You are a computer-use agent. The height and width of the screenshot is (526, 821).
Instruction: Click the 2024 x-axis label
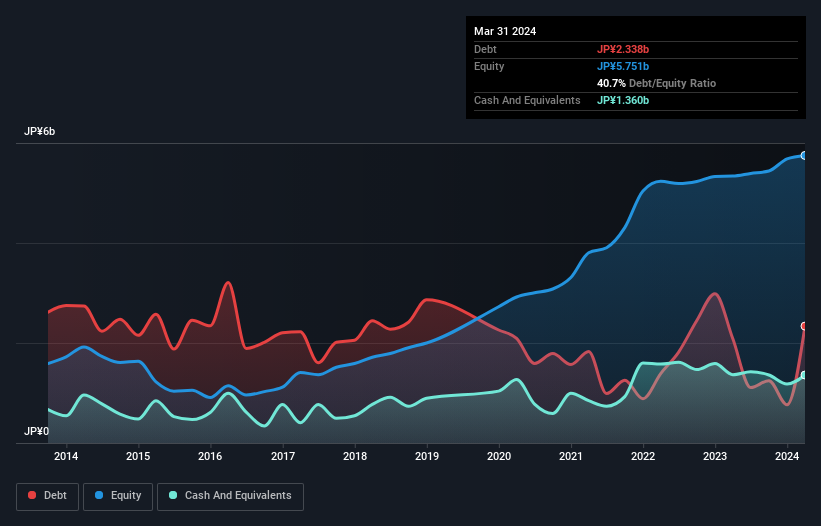click(x=787, y=457)
